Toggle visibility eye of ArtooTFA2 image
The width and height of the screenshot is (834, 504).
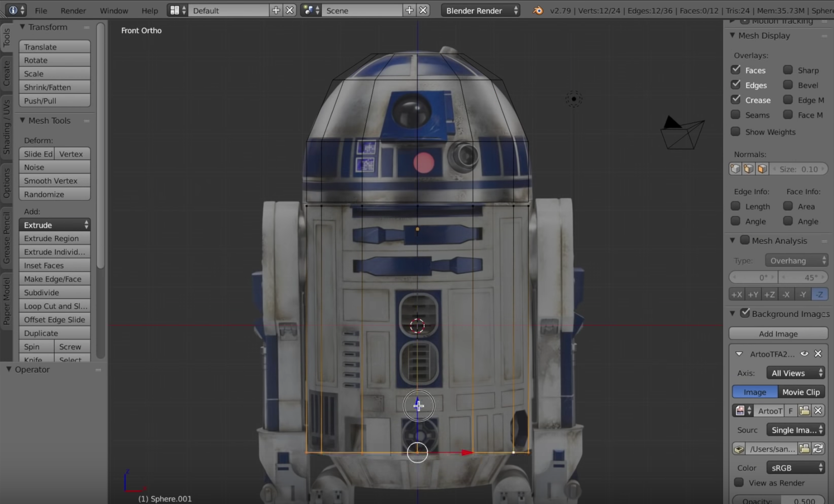click(804, 353)
